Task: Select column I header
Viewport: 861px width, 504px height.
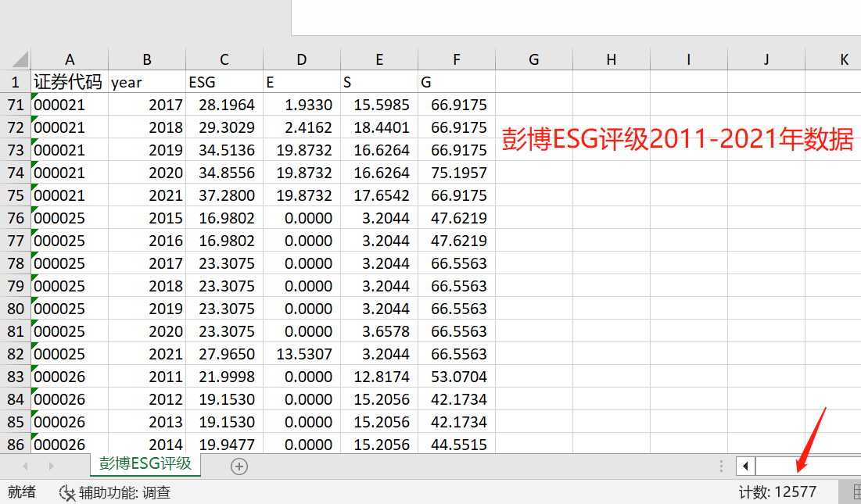Action: click(689, 59)
